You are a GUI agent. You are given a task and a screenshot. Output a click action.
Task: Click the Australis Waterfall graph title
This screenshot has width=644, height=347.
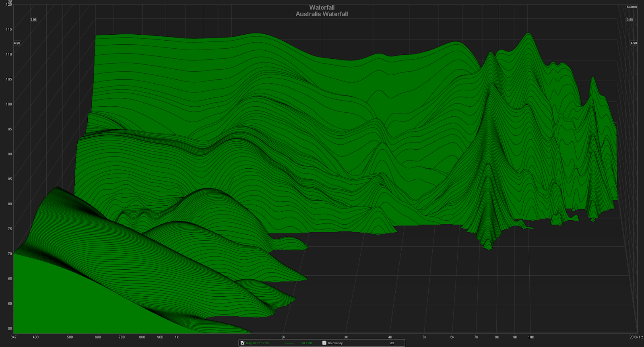(322, 14)
